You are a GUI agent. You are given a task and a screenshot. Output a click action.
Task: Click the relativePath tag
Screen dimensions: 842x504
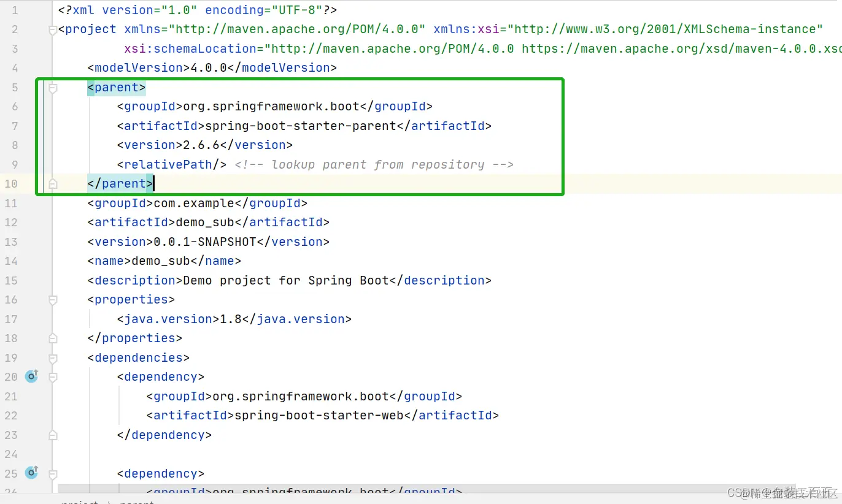click(x=172, y=165)
